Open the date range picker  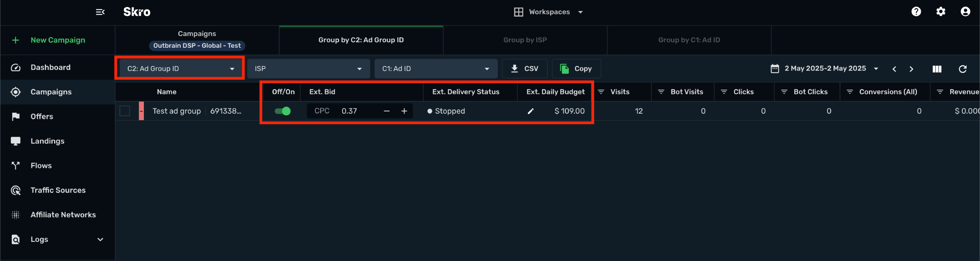824,68
